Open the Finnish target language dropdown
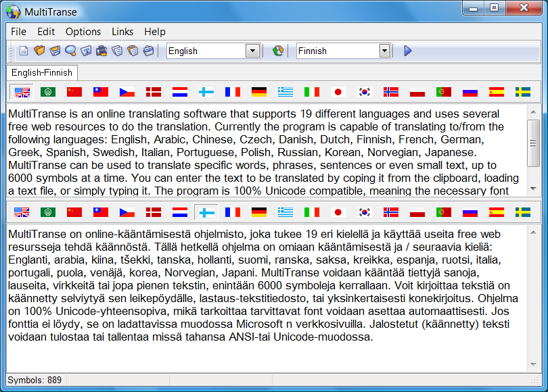 click(x=383, y=50)
